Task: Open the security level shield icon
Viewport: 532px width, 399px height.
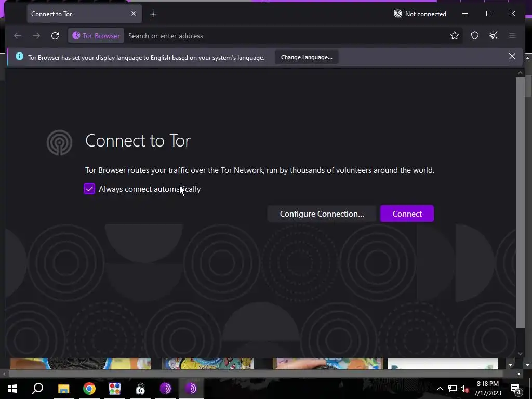Action: coord(475,36)
